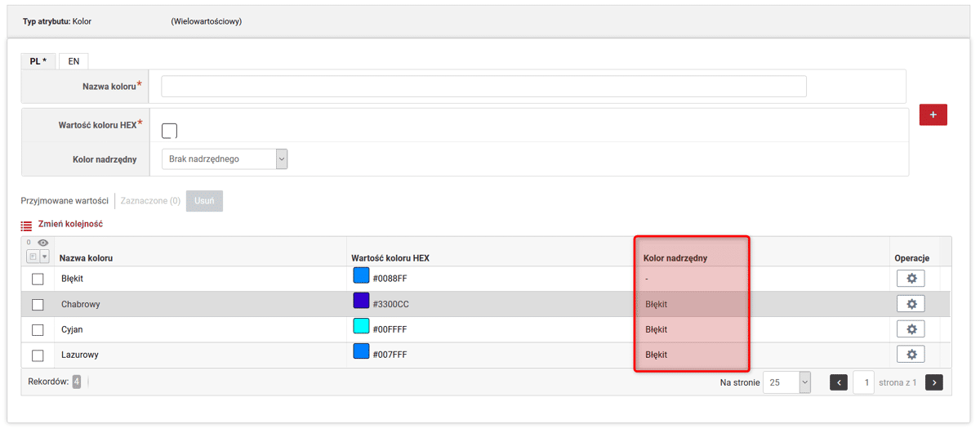Select the Błękit name cell
The width and height of the screenshot is (980, 429).
pos(72,279)
